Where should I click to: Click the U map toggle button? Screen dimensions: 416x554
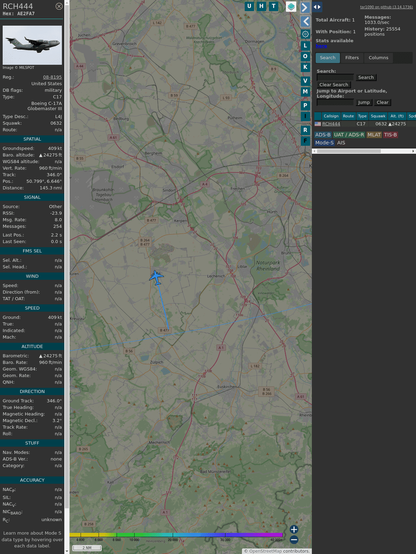[x=249, y=6]
